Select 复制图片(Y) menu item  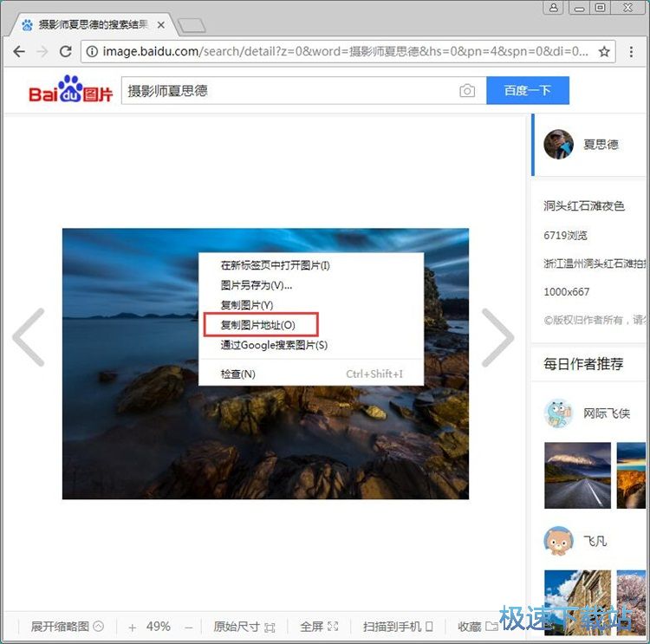pos(311,305)
